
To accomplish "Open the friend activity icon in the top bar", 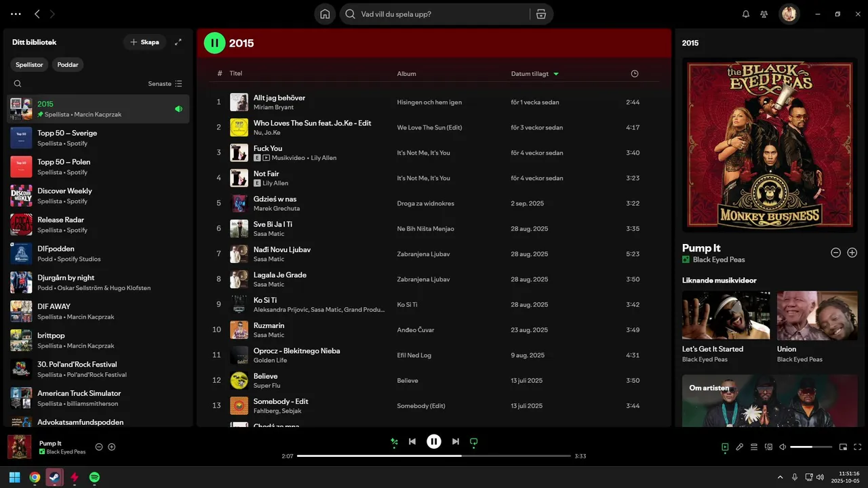I will coord(764,14).
